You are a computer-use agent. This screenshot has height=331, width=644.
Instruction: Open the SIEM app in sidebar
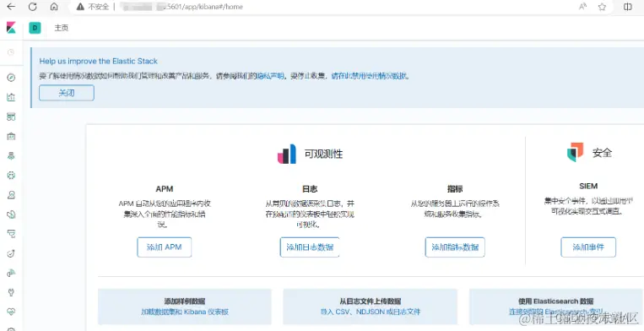pos(11,273)
